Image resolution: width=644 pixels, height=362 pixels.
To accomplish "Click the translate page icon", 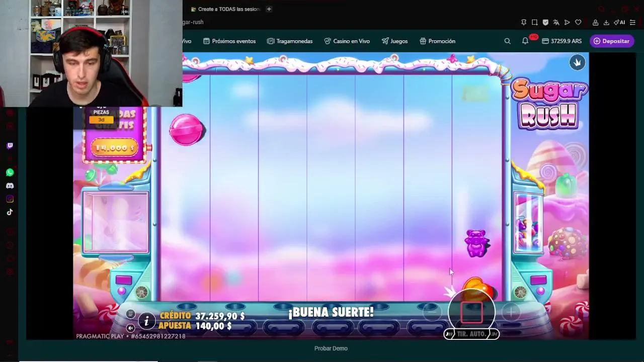I will (x=556, y=22).
